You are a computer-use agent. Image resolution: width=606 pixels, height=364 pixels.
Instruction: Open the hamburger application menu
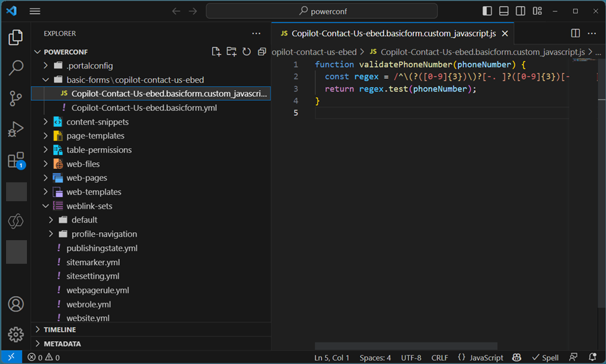(x=35, y=11)
